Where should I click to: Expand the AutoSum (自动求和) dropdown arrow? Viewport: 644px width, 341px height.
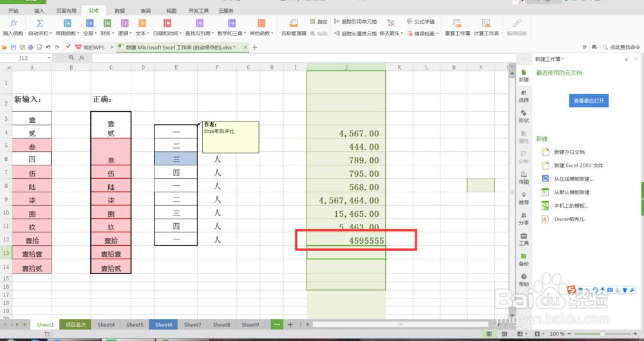pos(50,33)
